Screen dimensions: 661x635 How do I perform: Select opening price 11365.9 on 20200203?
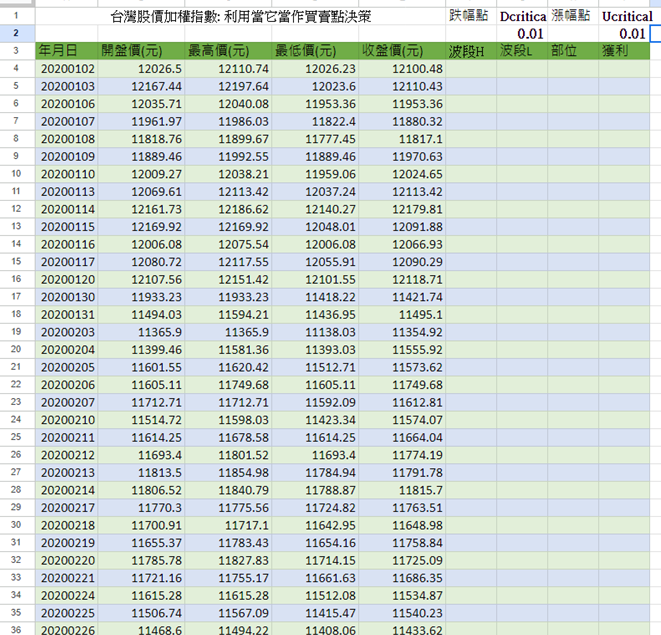tap(141, 332)
